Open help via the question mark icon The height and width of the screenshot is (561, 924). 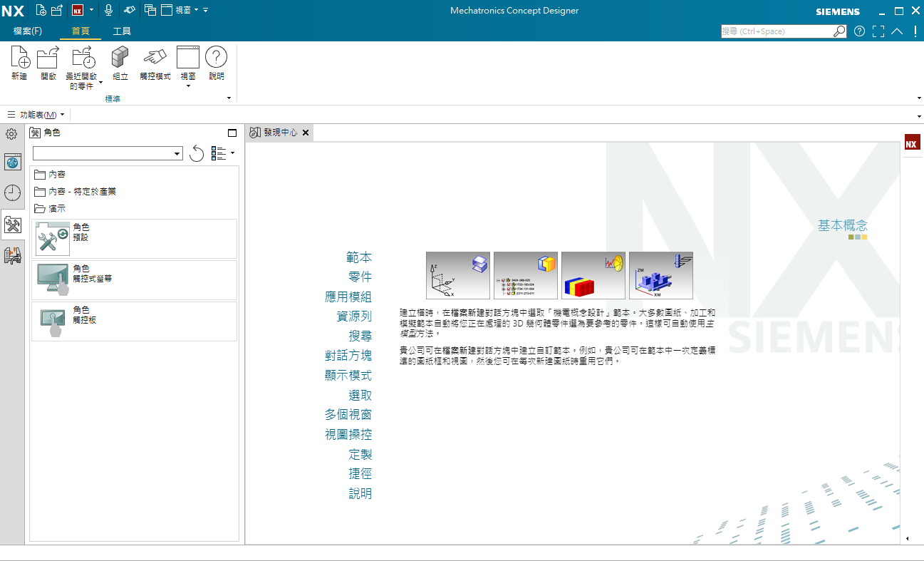[859, 31]
